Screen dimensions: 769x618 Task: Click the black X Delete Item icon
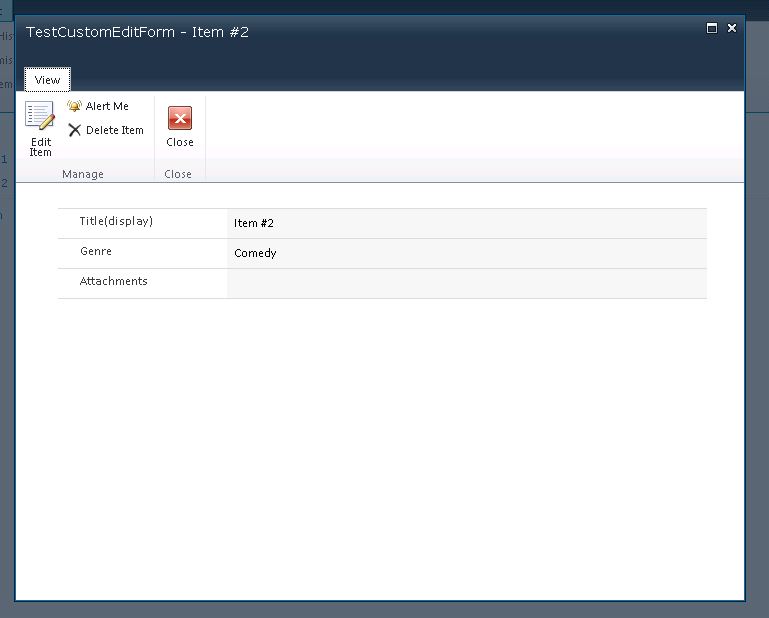pos(74,130)
